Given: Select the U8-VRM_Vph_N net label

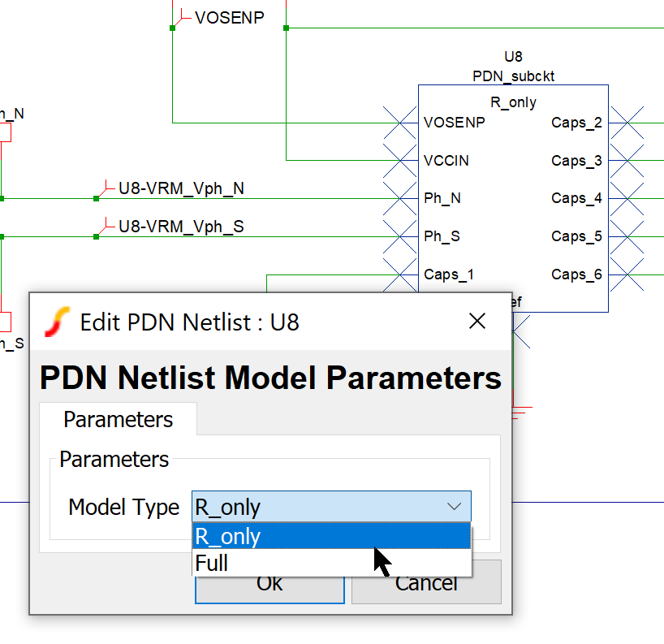Looking at the screenshot, I should pyautogui.click(x=181, y=189).
